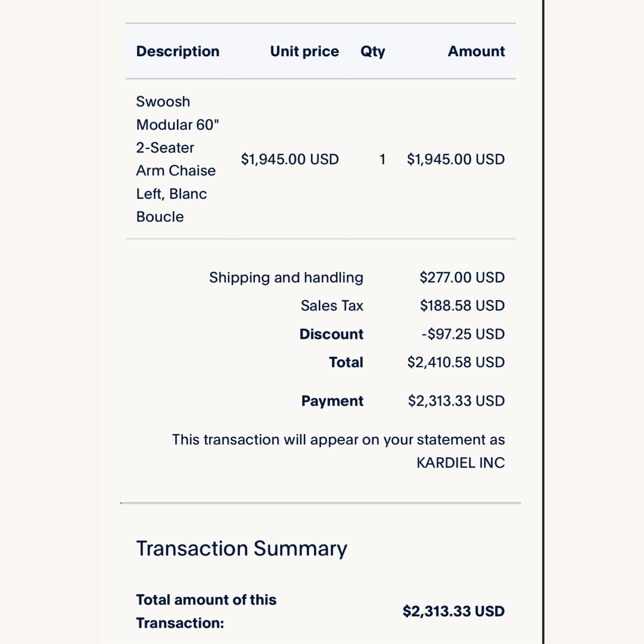Click the $2,313.33 USD payment amount
Screen dimensions: 644x644
pos(456,401)
